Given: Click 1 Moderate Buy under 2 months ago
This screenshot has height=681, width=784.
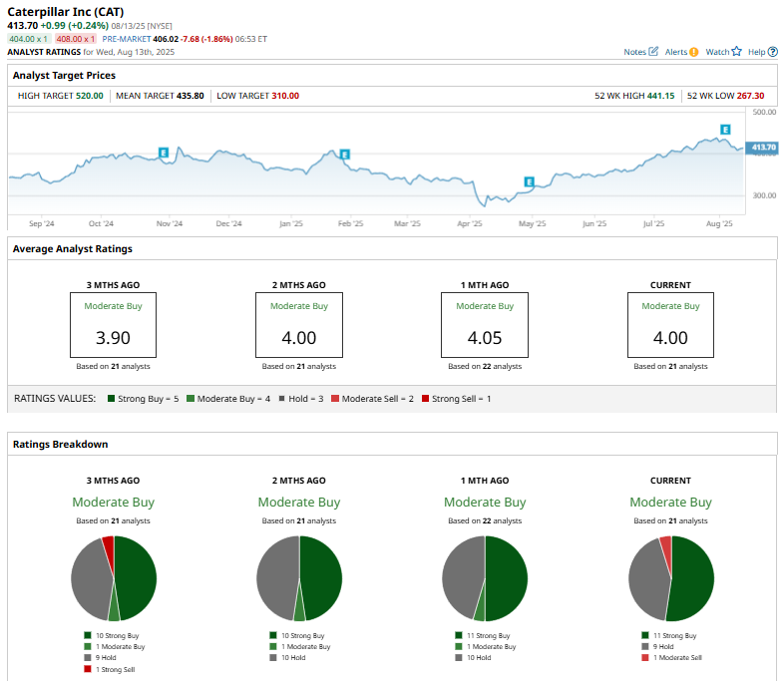Looking at the screenshot, I should click(300, 646).
